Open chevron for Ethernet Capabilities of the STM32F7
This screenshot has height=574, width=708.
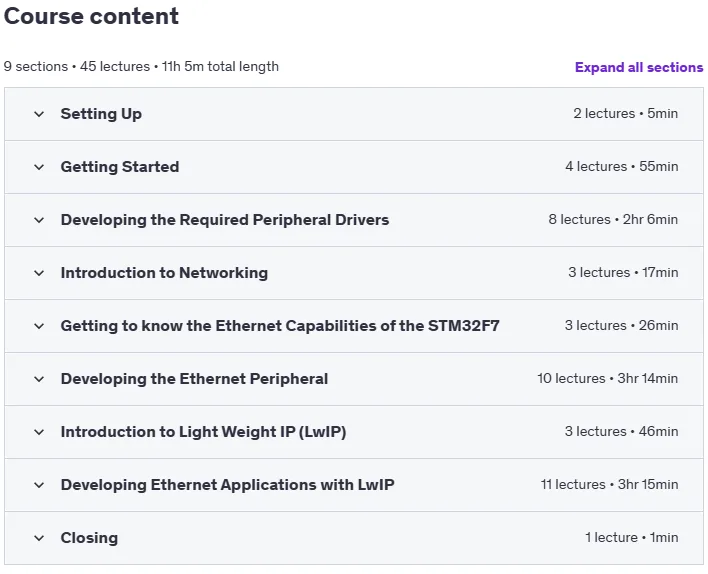pos(39,326)
